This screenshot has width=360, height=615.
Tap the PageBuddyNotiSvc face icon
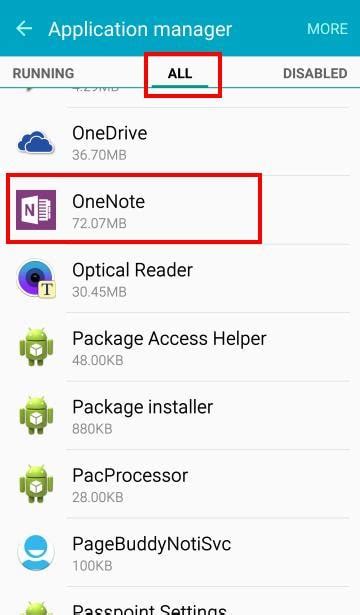[36, 552]
